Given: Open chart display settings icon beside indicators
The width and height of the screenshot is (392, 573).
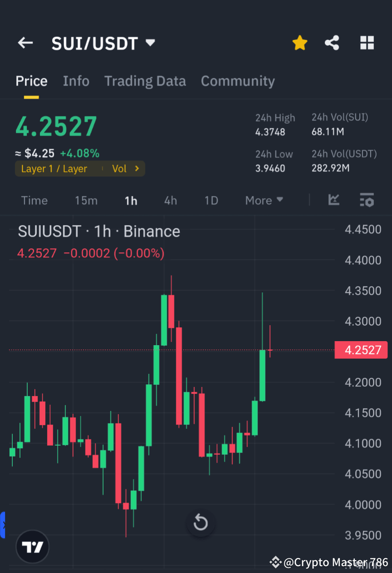Looking at the screenshot, I should (367, 200).
